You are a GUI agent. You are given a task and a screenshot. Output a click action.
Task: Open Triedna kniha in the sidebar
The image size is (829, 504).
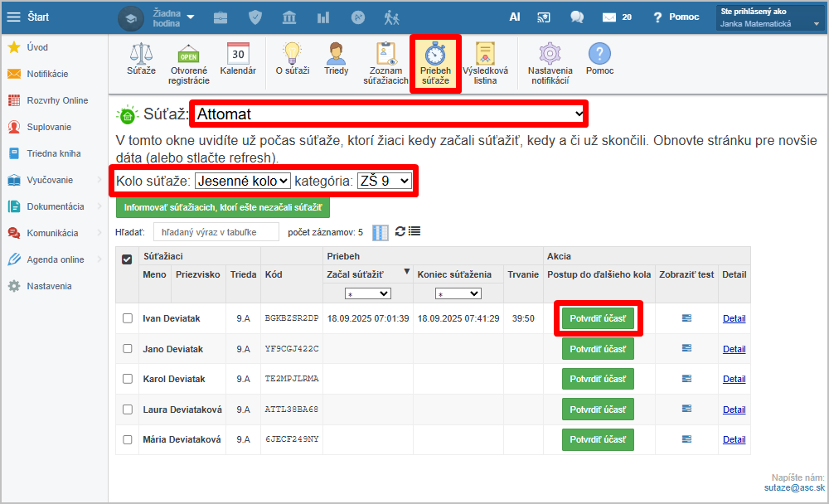coord(53,153)
